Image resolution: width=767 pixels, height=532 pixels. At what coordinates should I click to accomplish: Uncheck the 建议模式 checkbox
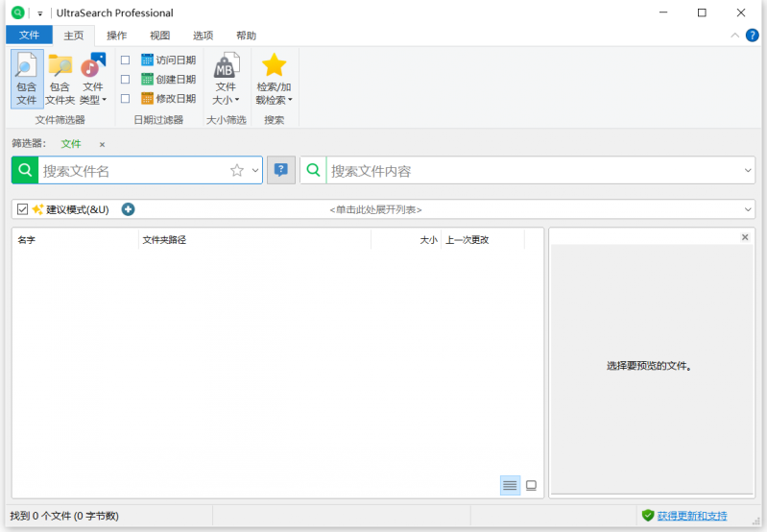point(22,209)
